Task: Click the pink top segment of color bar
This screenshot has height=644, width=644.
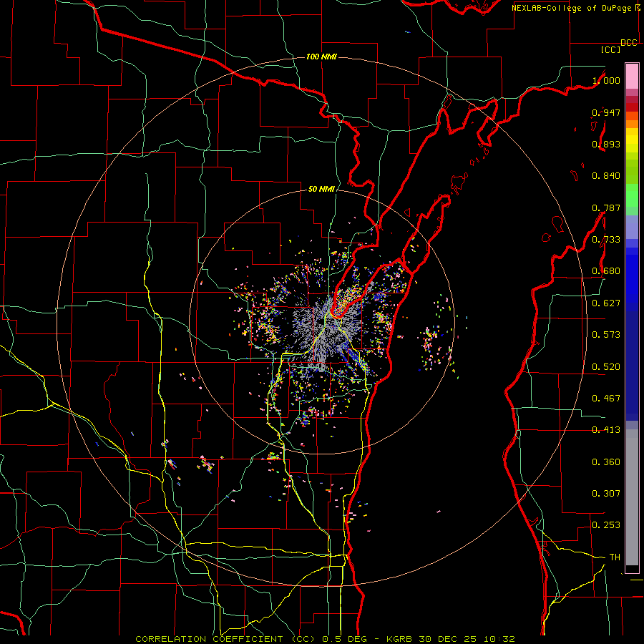Action: click(x=632, y=77)
